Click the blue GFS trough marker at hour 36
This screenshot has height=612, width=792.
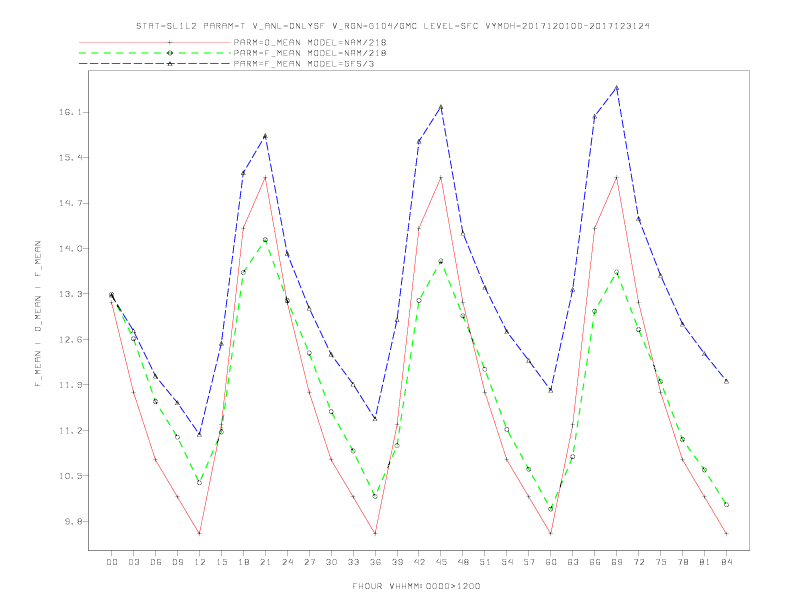(x=375, y=419)
